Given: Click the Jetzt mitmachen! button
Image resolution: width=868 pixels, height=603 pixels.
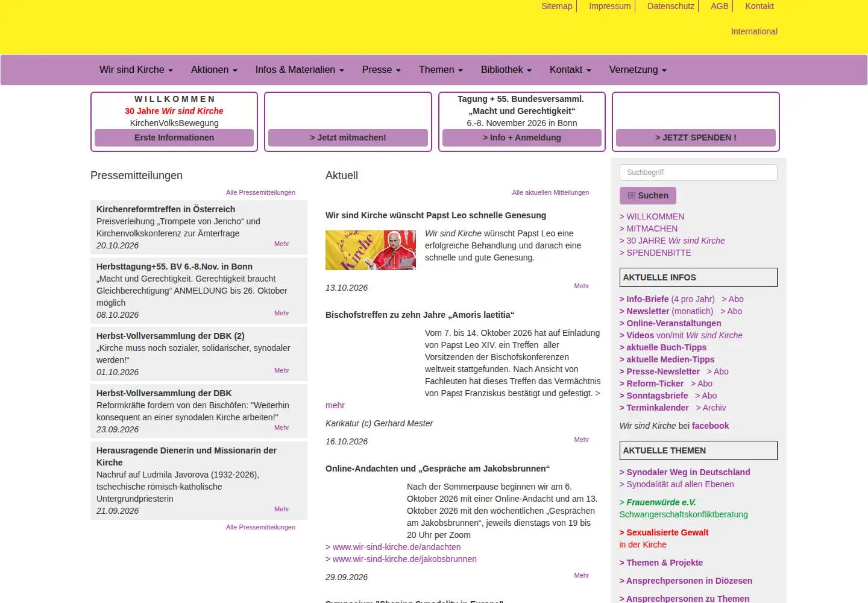Looking at the screenshot, I should [348, 137].
